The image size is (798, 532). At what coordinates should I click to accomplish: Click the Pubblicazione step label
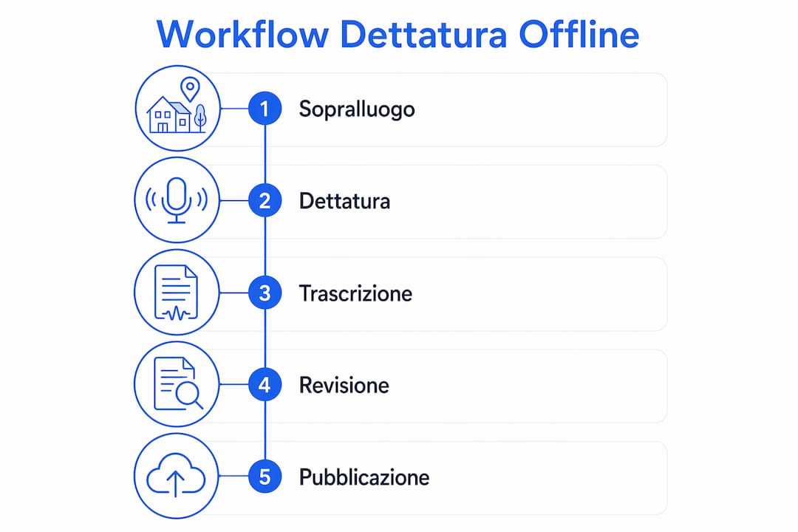(x=364, y=477)
